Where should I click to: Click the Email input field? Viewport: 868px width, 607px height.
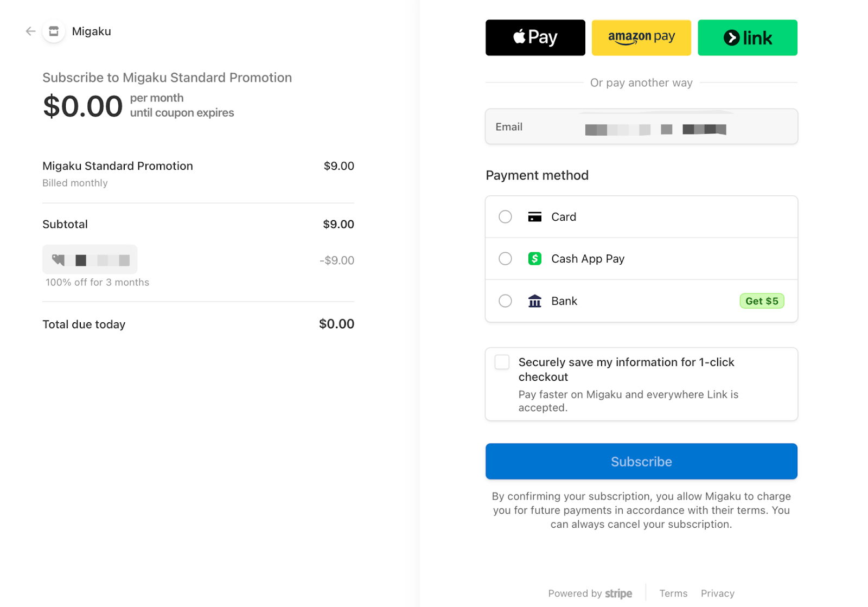(x=641, y=127)
